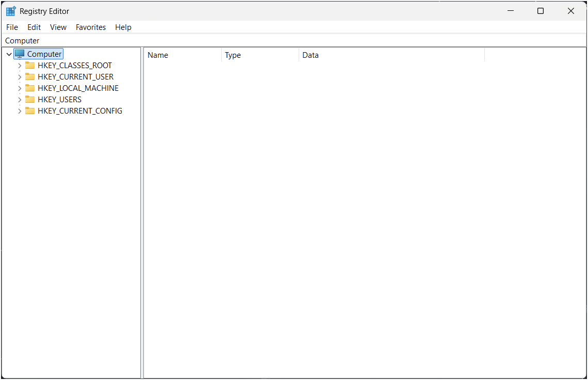Viewport: 588px width, 380px height.
Task: Click the Data column header
Action: click(x=391, y=55)
